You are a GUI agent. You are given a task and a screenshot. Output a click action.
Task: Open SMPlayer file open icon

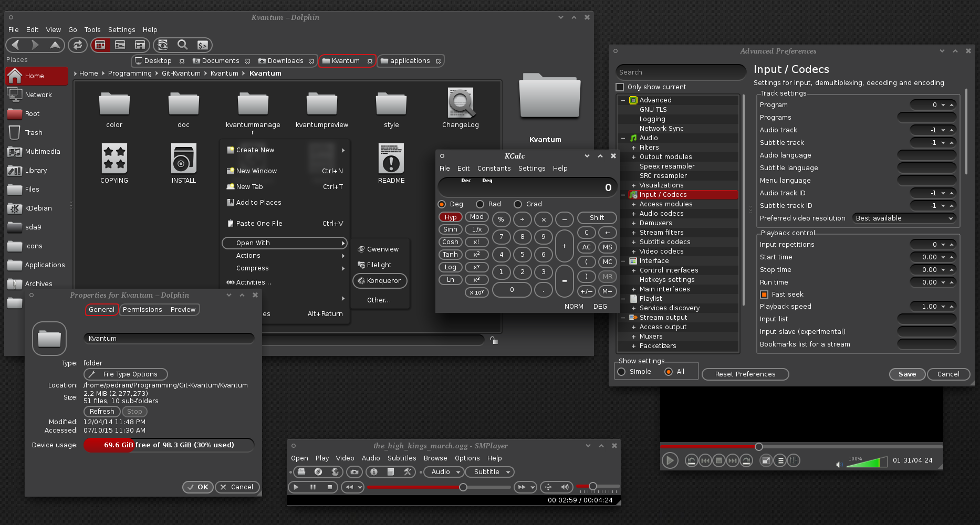click(x=301, y=472)
